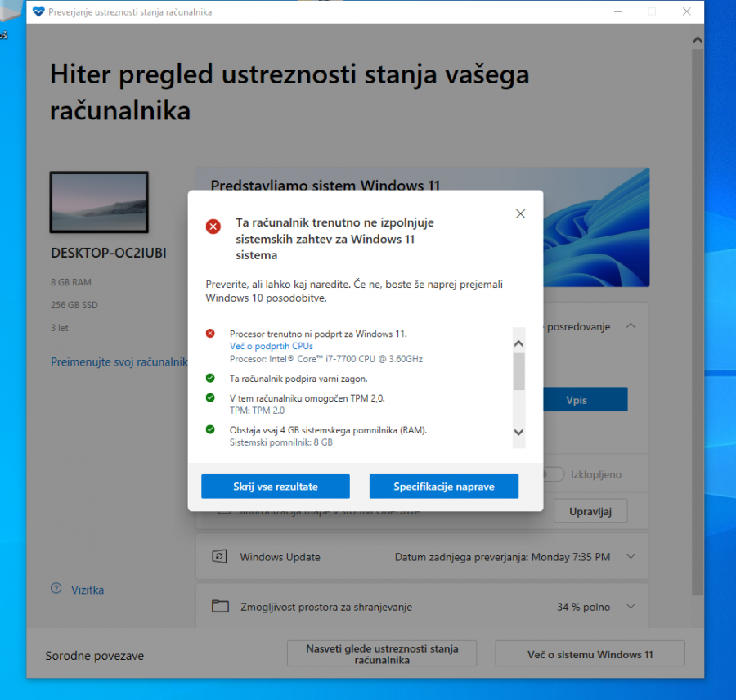Screen dimensions: 736x700
Task: Click green checkmark beside RAM requirement
Action: click(210, 429)
